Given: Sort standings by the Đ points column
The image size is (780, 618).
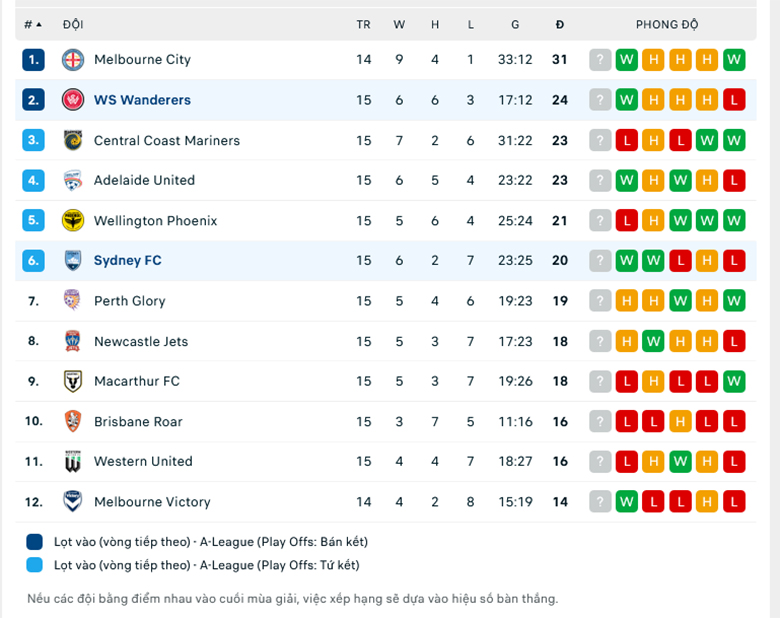Looking at the screenshot, I should 560,24.
